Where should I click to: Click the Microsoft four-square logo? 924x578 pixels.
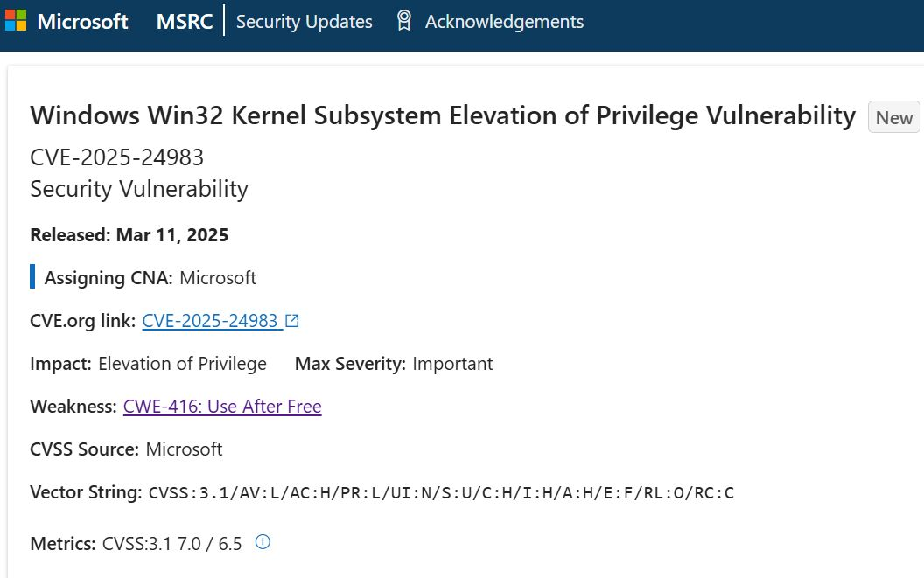[16, 21]
